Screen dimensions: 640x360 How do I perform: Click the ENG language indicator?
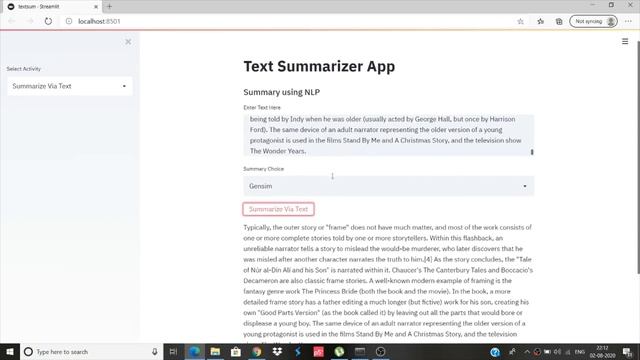580,352
